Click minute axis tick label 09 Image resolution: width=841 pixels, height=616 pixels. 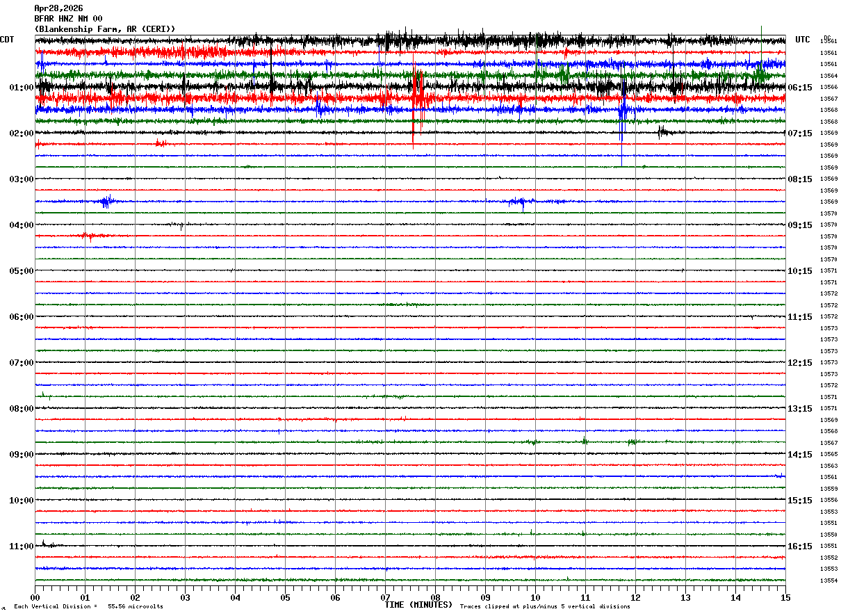(x=485, y=597)
